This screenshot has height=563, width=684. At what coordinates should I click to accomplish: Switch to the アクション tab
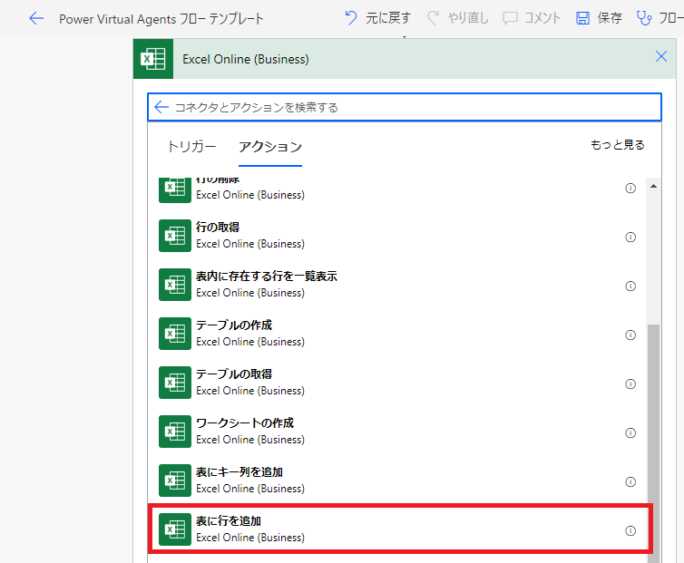tap(270, 147)
